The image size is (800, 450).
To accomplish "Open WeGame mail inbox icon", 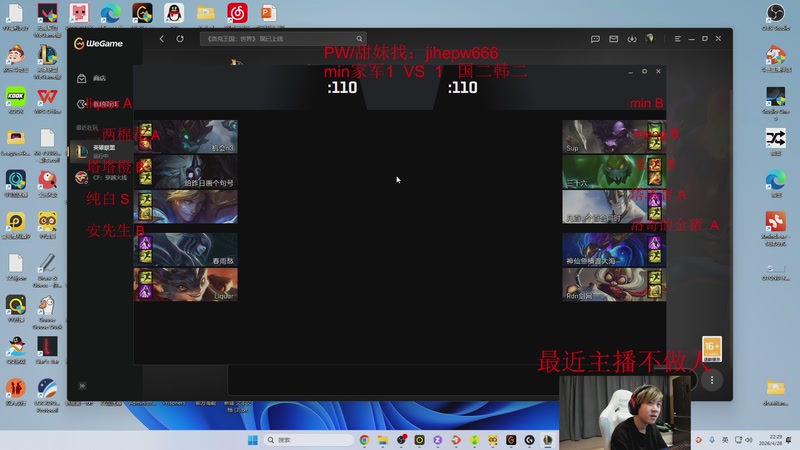I will (x=613, y=39).
